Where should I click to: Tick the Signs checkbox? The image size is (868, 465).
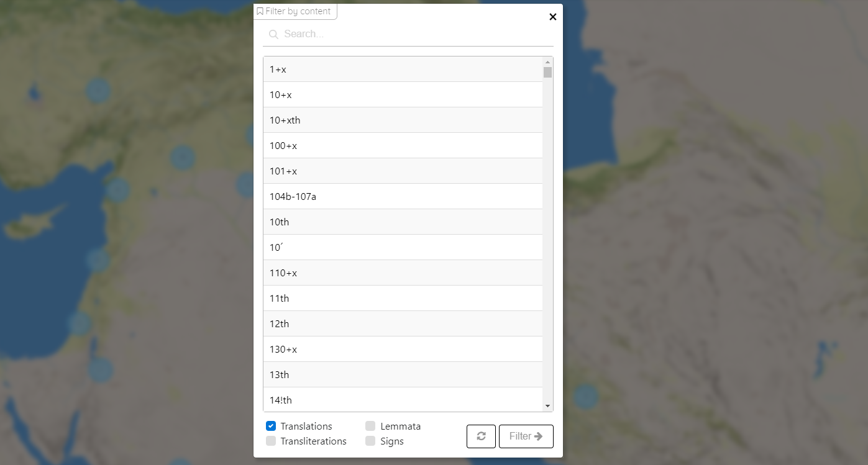pos(370,441)
